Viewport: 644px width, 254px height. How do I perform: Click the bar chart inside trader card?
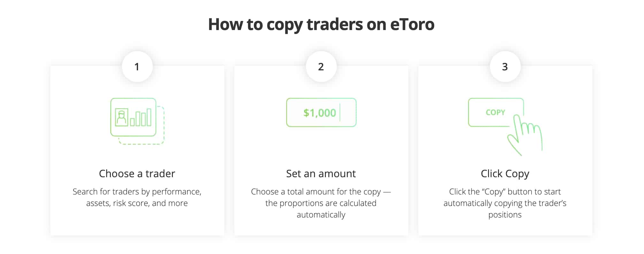point(141,117)
